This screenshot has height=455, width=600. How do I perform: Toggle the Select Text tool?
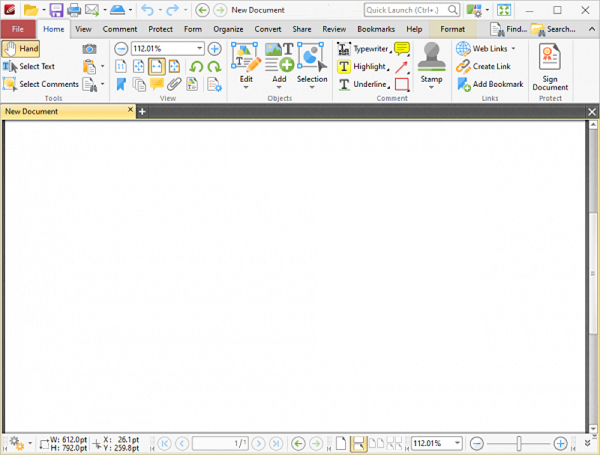coord(29,66)
